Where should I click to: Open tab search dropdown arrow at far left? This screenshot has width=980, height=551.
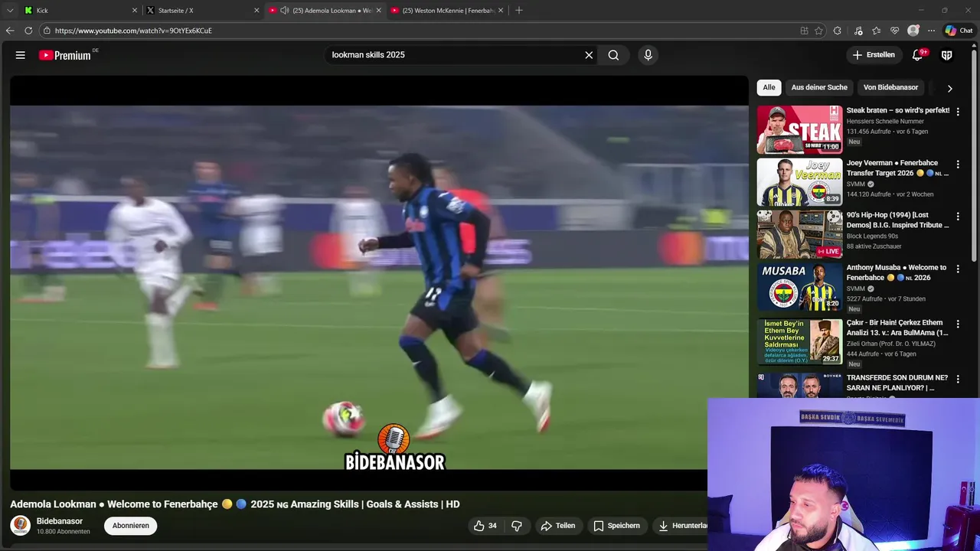click(9, 11)
